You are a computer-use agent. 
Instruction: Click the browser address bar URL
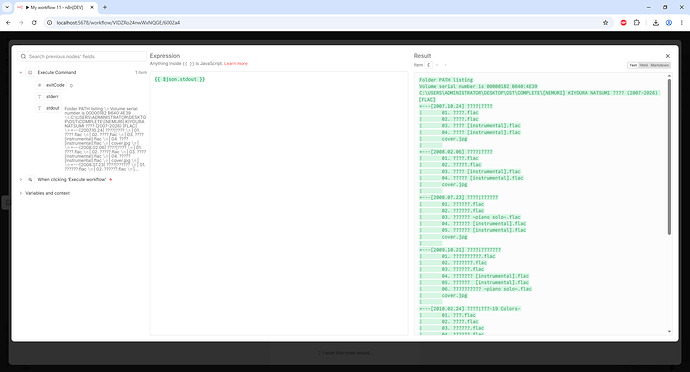click(x=118, y=22)
